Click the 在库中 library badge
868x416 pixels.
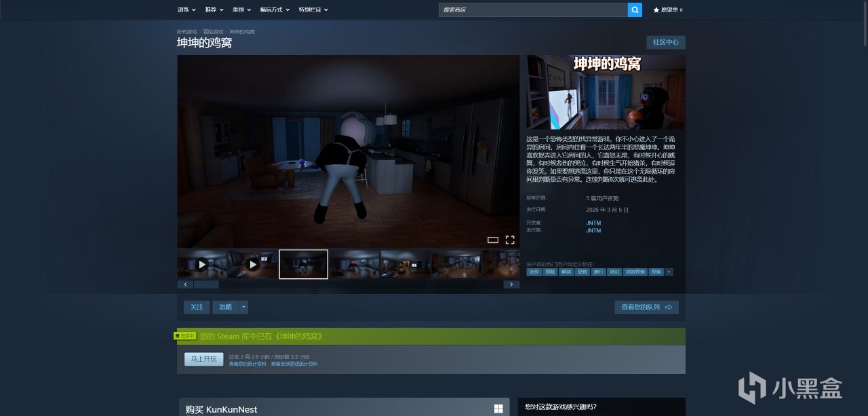pyautogui.click(x=186, y=335)
